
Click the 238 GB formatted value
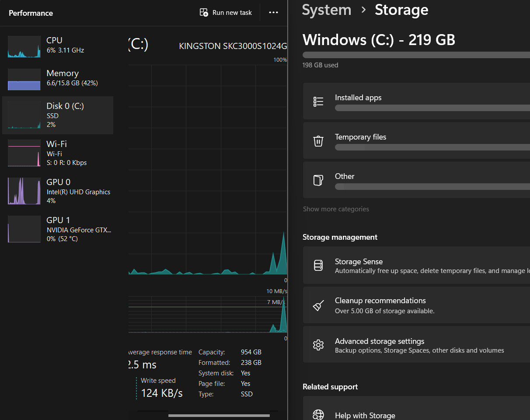(251, 363)
